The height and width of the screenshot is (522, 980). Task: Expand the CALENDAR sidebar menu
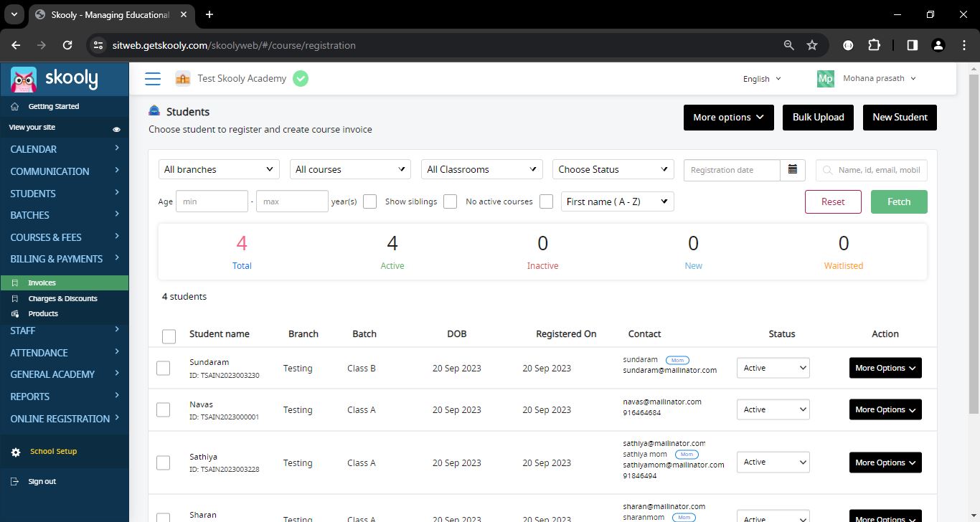pyautogui.click(x=65, y=149)
